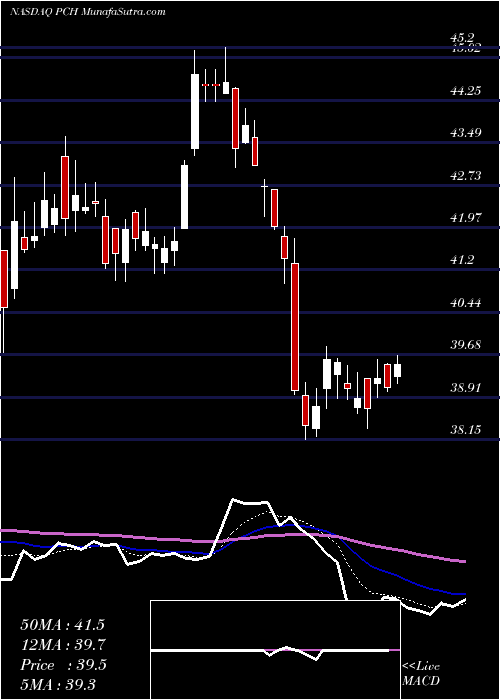Click the 38.15 price level label
This screenshot has width=500, height=700.
click(466, 429)
